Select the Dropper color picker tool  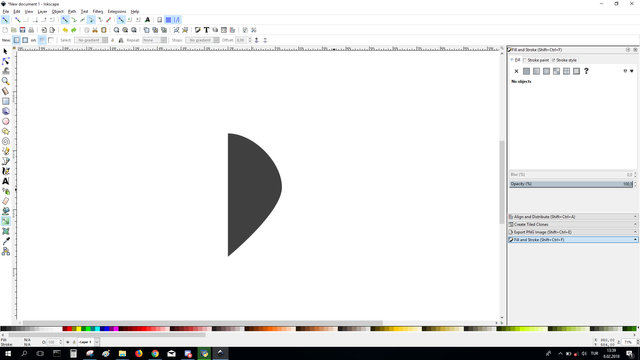5,241
